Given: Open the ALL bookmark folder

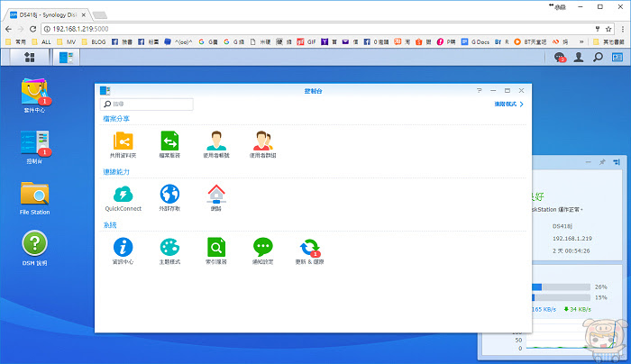Looking at the screenshot, I should pos(41,41).
